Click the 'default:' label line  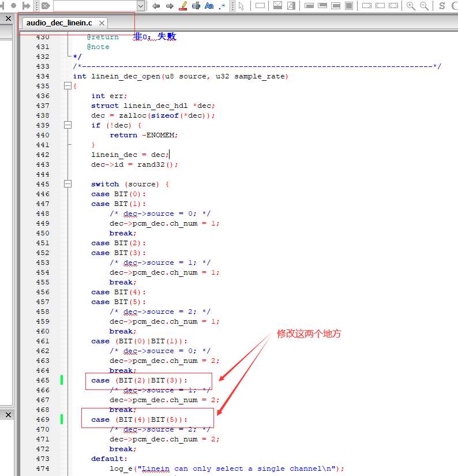(x=109, y=459)
